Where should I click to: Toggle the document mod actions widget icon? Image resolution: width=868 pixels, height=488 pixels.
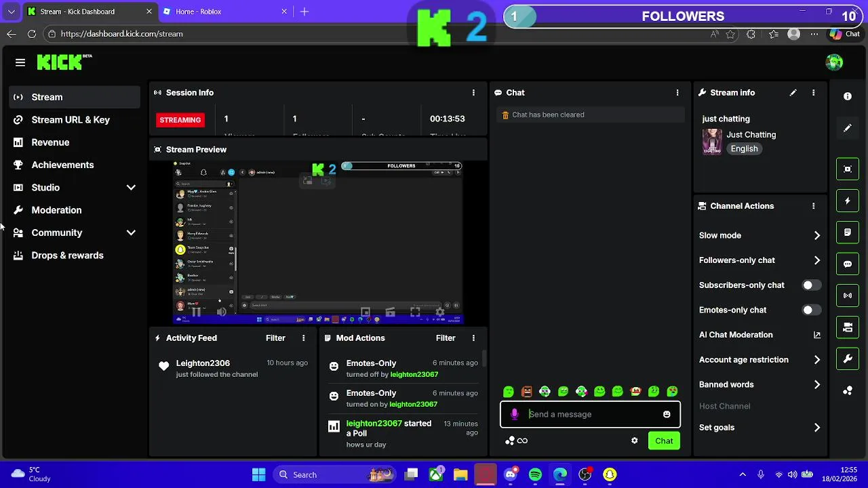pyautogui.click(x=848, y=232)
